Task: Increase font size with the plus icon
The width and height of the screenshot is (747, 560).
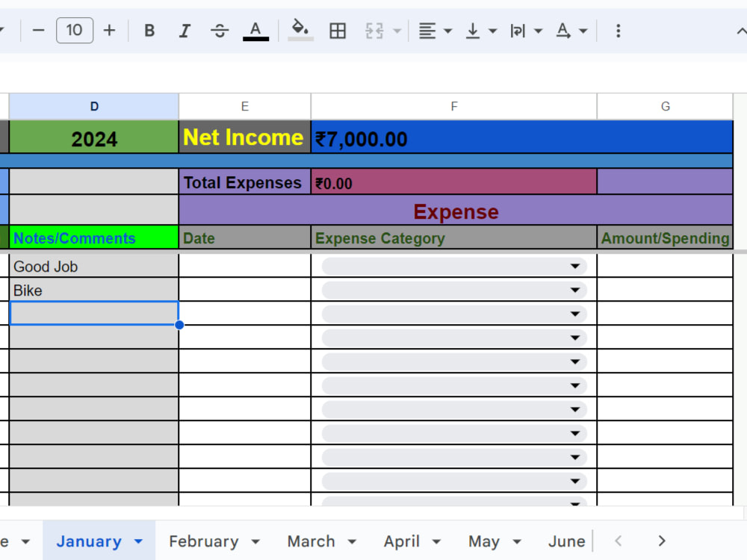Action: click(x=109, y=31)
